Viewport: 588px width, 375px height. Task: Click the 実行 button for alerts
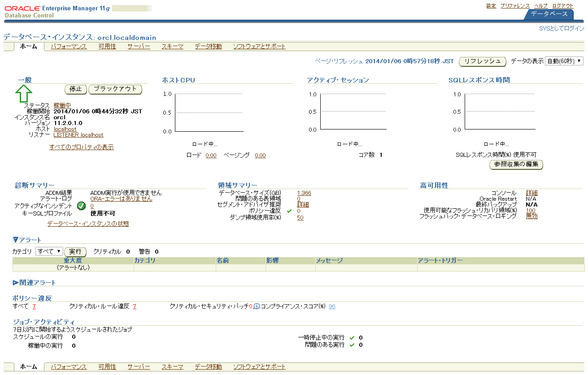(75, 252)
